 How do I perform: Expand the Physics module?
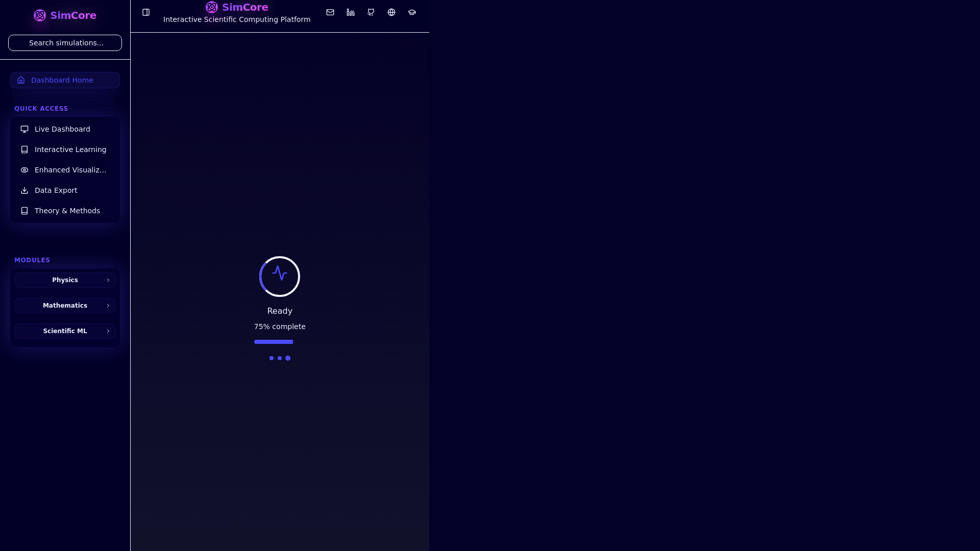click(x=65, y=280)
